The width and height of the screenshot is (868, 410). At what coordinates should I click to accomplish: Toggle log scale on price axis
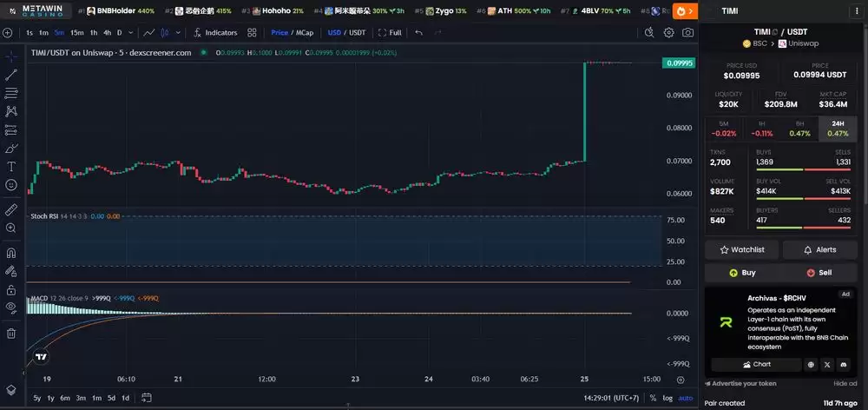coord(667,398)
